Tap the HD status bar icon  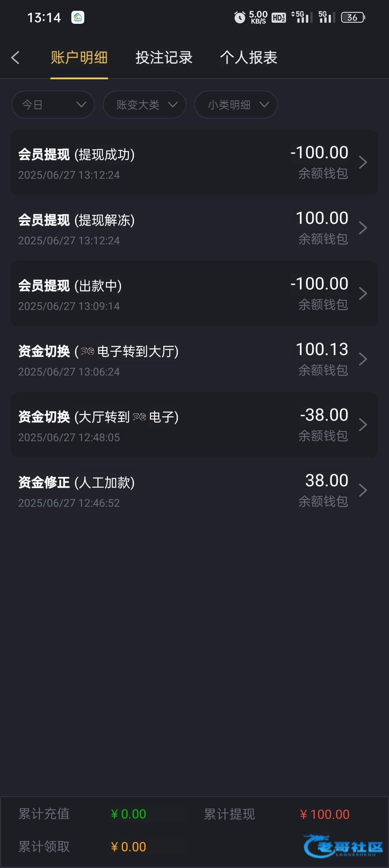click(278, 17)
